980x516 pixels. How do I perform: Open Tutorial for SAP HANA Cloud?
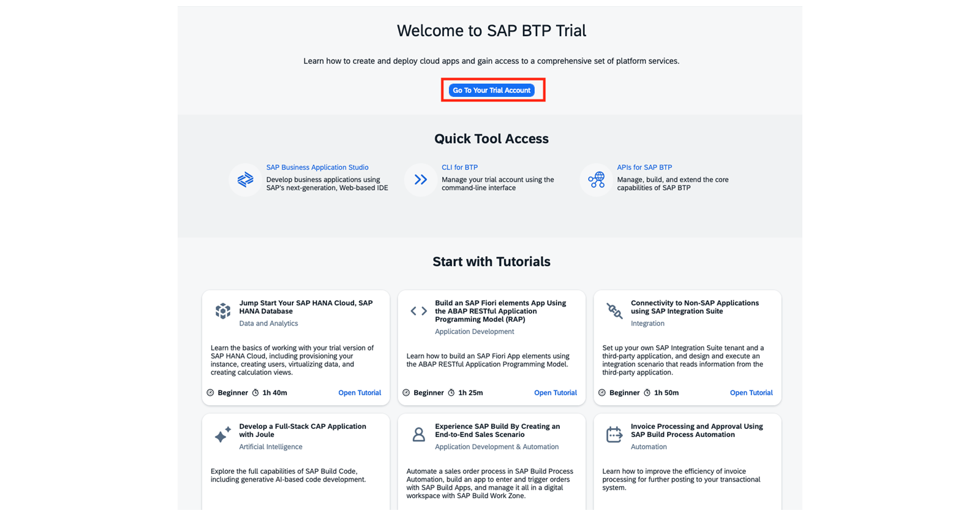(x=360, y=393)
